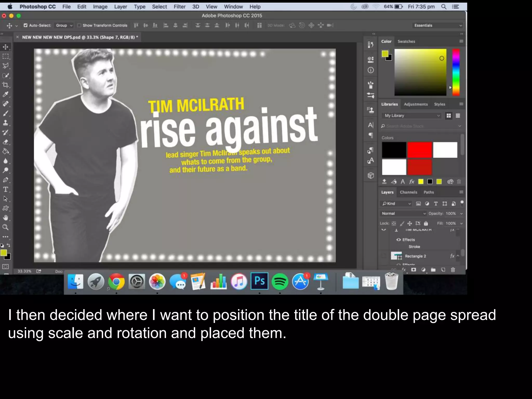532x399 pixels.
Task: Select the Eraser tool
Action: (x=5, y=142)
